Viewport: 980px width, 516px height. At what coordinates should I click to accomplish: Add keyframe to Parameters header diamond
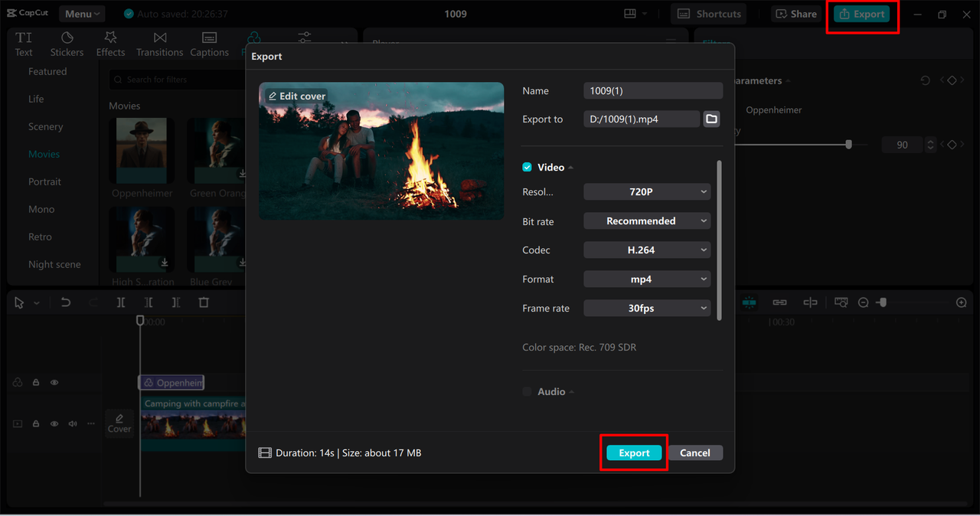point(952,80)
